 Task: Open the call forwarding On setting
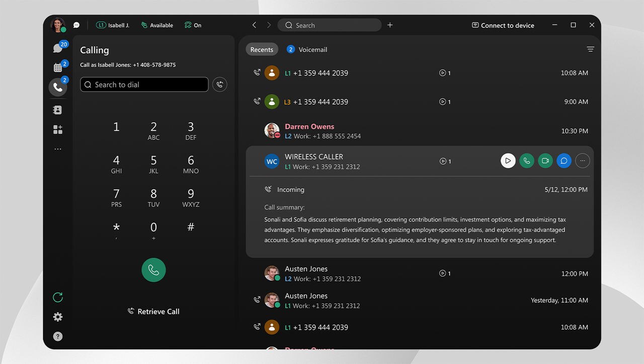point(193,25)
